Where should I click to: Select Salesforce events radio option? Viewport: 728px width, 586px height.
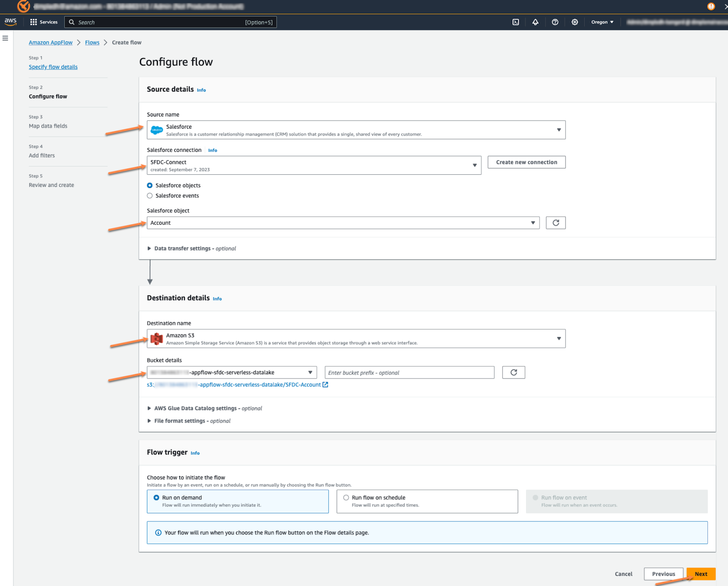point(150,196)
